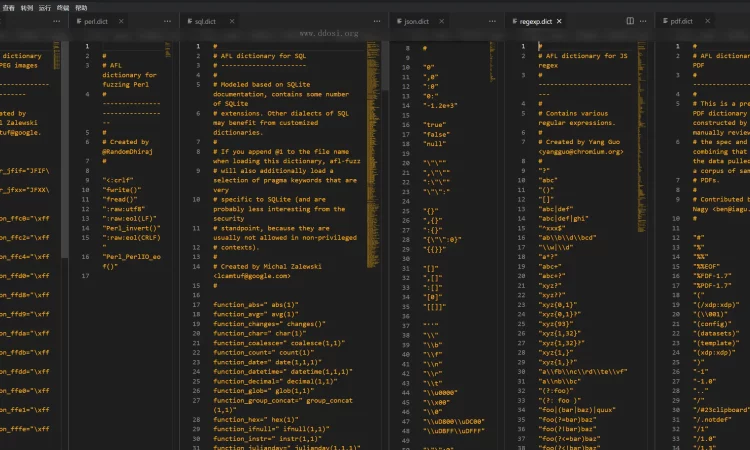This screenshot has width=750, height=450.
Task: Click the sql.dict editor minimap
Action: click(373, 154)
